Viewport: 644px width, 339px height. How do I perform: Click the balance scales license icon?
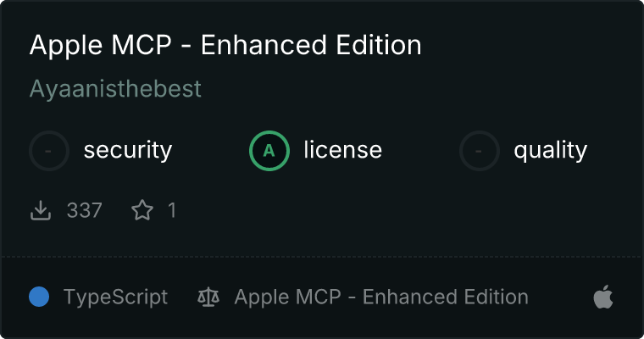[x=208, y=297]
